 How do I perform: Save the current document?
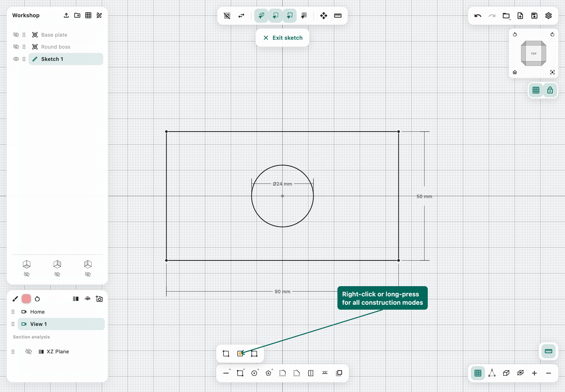tap(534, 16)
